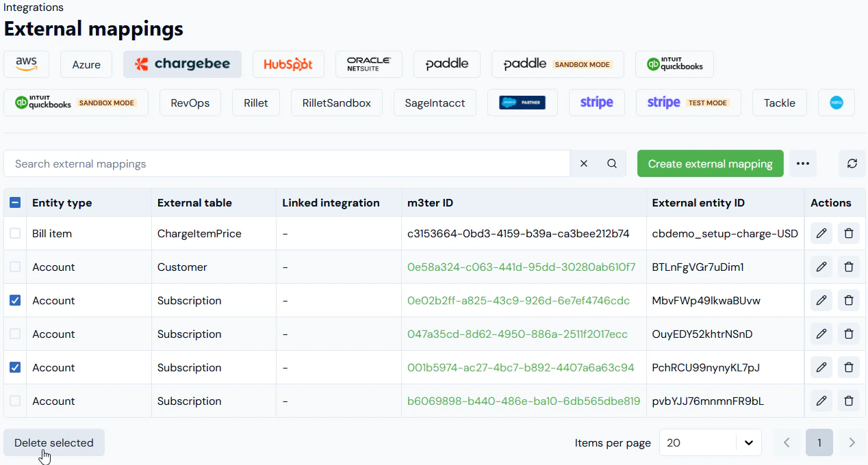Select the Chargebee integration tab
The height and width of the screenshot is (465, 868).
tap(182, 64)
